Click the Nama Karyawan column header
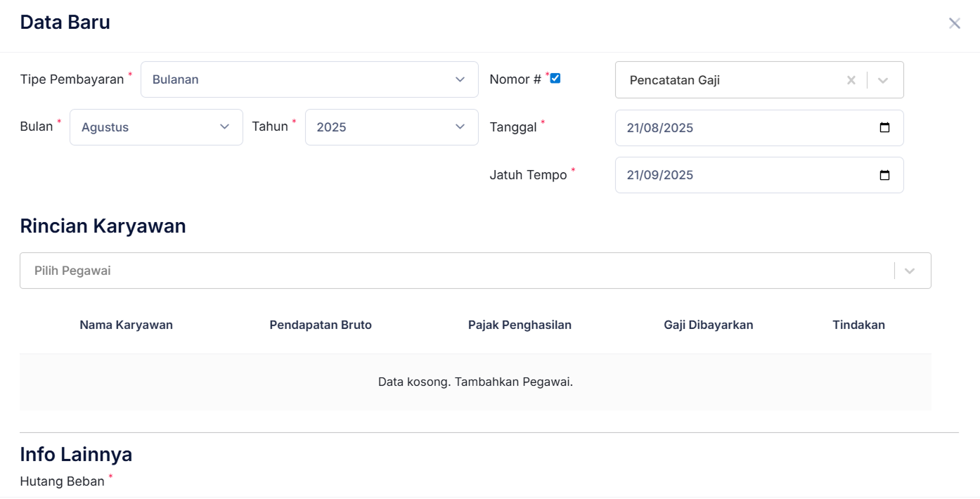Screen dimensions: 980x499 pyautogui.click(x=126, y=325)
